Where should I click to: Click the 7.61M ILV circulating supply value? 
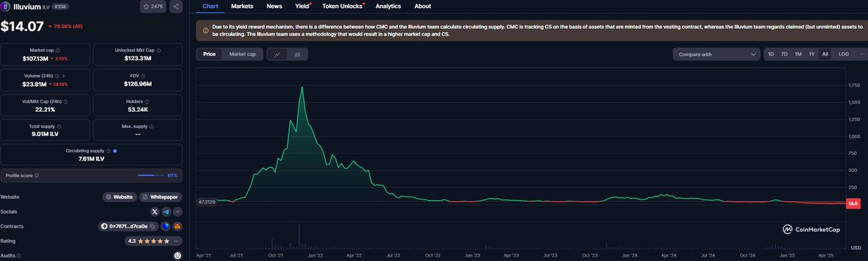[91, 158]
